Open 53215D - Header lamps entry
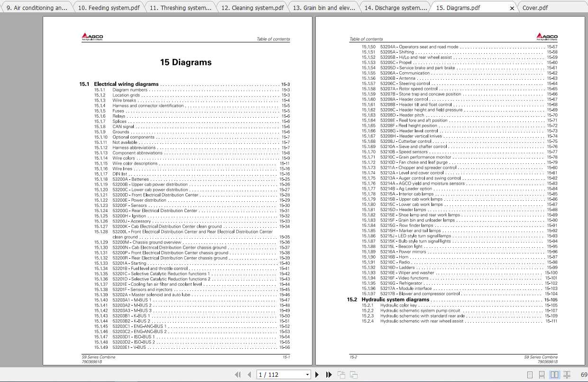 pos(403,210)
